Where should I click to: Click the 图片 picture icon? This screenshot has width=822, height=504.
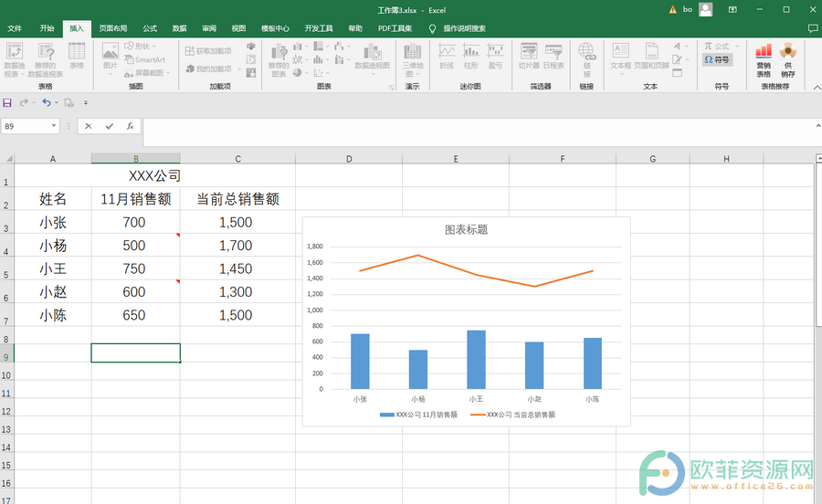[x=111, y=57]
